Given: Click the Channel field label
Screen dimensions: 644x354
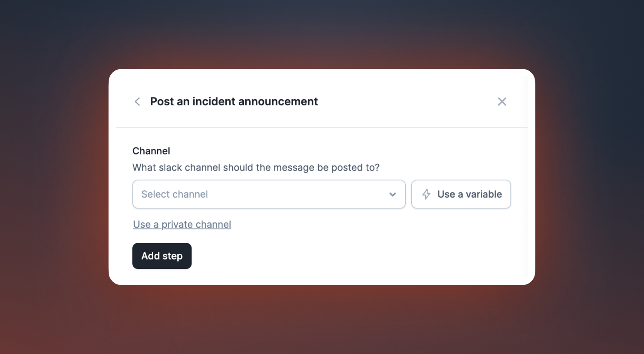Looking at the screenshot, I should click(151, 151).
